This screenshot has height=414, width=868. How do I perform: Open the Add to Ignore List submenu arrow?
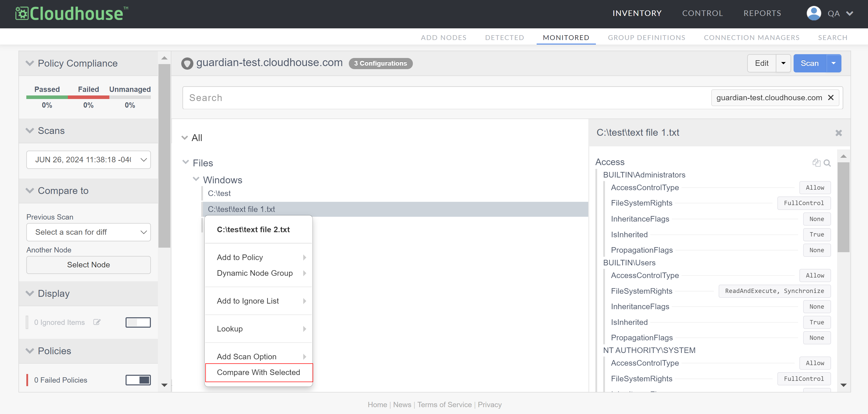pos(305,301)
